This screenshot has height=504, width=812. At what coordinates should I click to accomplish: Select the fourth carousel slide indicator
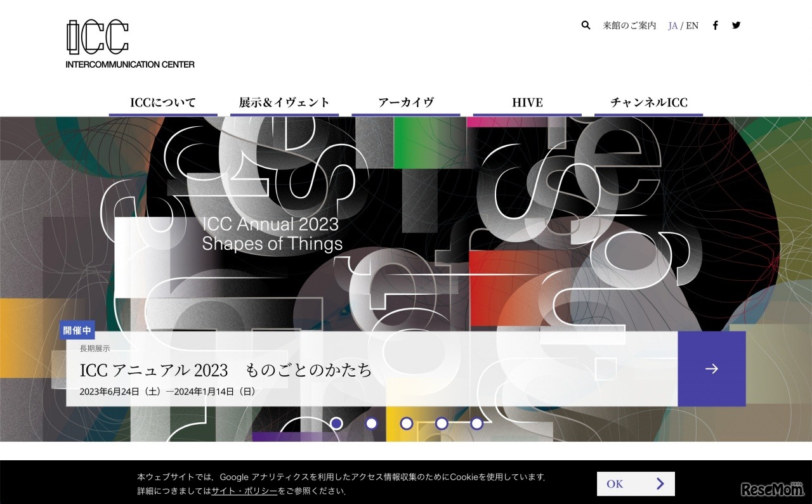click(441, 423)
